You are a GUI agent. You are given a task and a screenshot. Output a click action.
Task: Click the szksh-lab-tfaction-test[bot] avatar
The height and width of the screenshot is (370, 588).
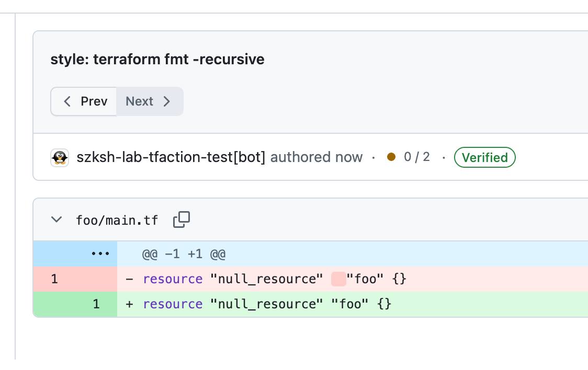point(60,157)
